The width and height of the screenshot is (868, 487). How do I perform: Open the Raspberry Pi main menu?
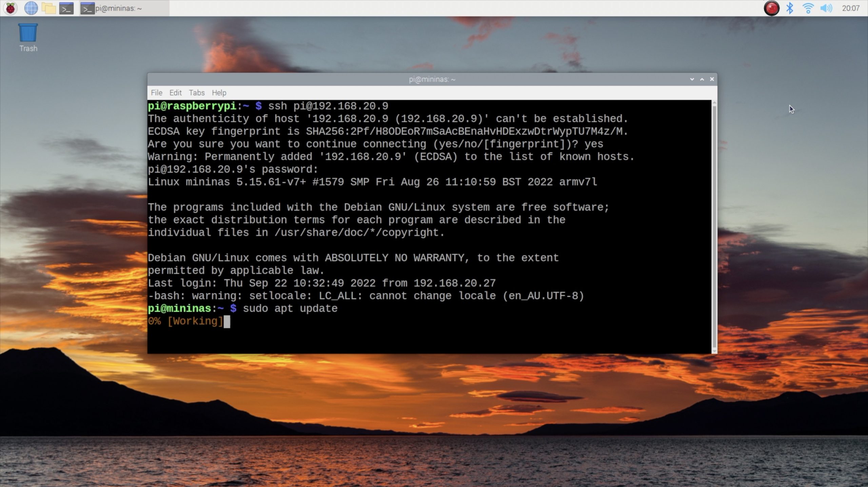click(x=10, y=8)
